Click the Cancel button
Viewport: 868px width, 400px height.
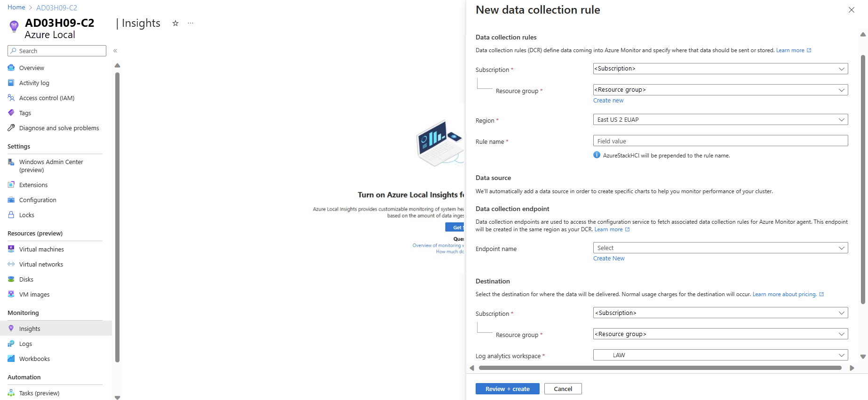[x=563, y=389]
